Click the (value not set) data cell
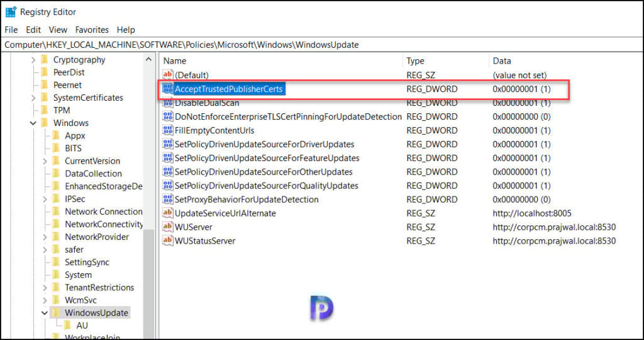Screen dimensions: 644x340 click(519, 75)
